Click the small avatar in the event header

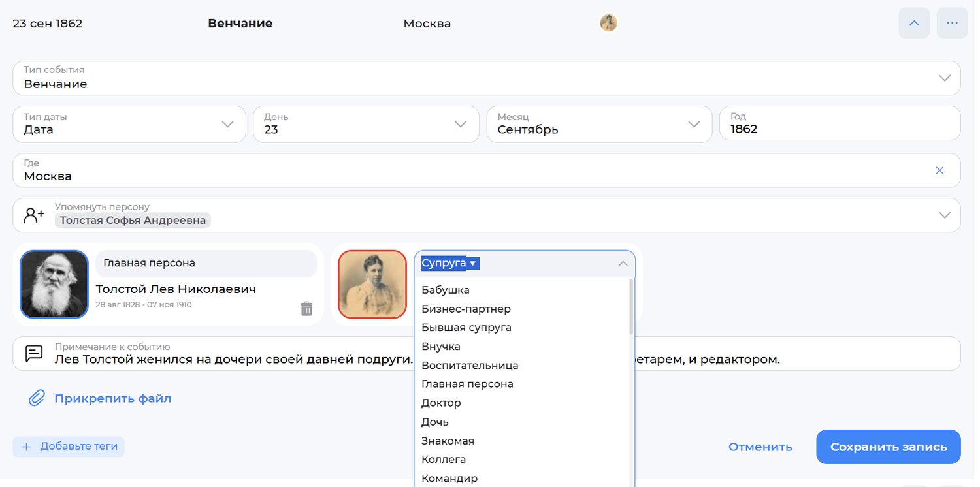[x=608, y=24]
